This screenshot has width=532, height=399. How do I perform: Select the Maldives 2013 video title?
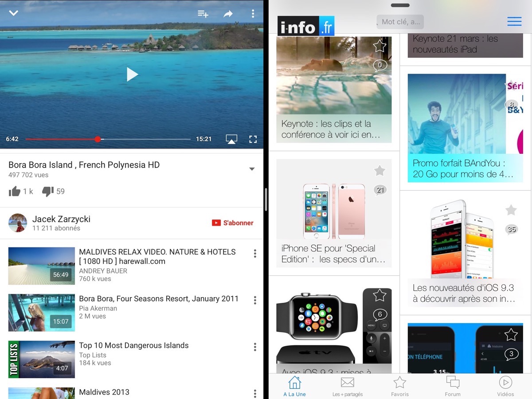104,392
